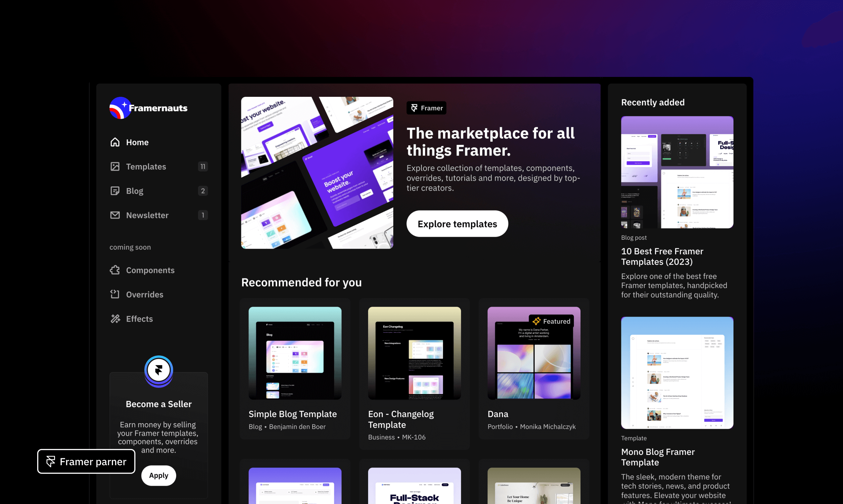This screenshot has width=843, height=504.
Task: Click the Dana portfolio thumbnail
Action: [x=534, y=353]
